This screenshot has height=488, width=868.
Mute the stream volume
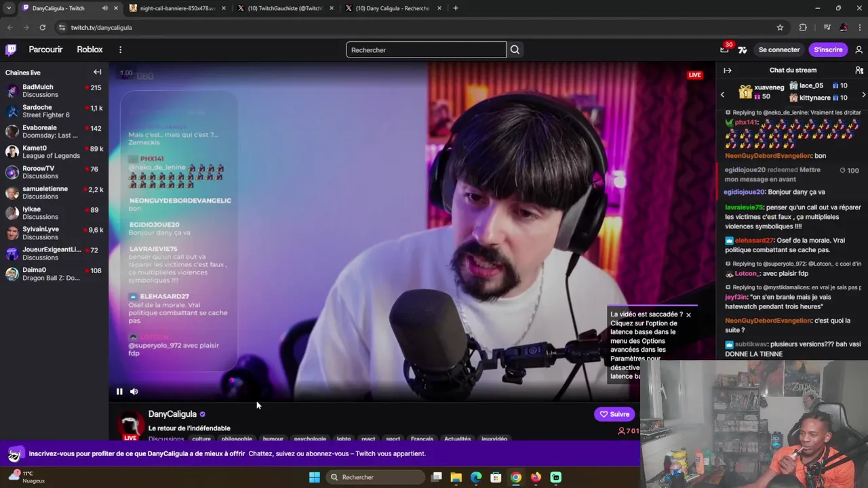tap(134, 391)
